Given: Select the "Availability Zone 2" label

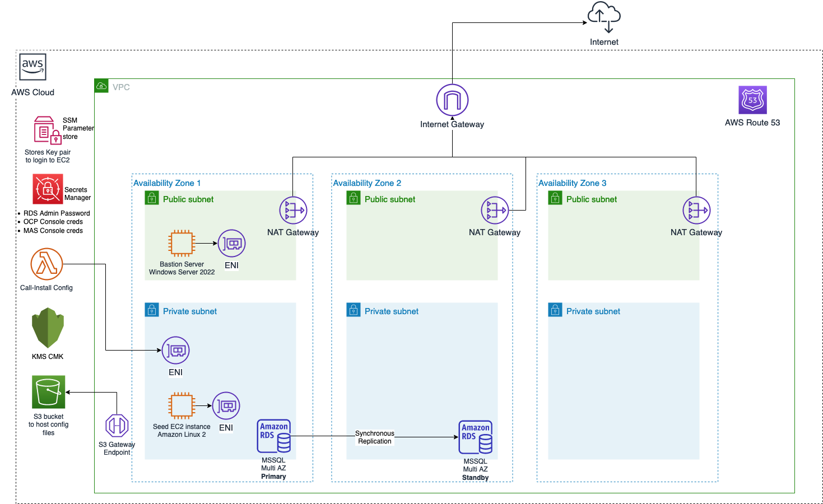Looking at the screenshot, I should [x=367, y=183].
